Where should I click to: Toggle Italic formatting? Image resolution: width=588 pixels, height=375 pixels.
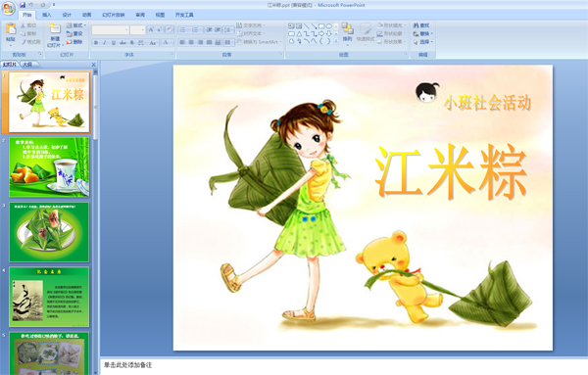105,43
